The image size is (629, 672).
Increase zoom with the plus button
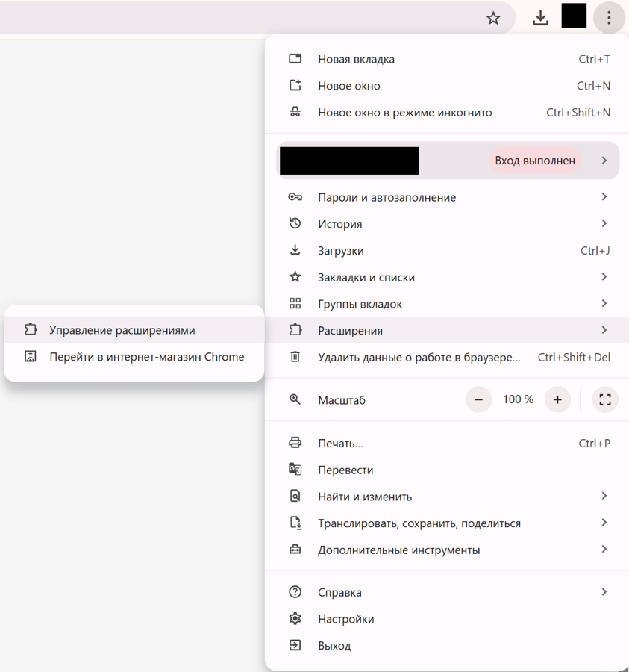click(x=557, y=399)
